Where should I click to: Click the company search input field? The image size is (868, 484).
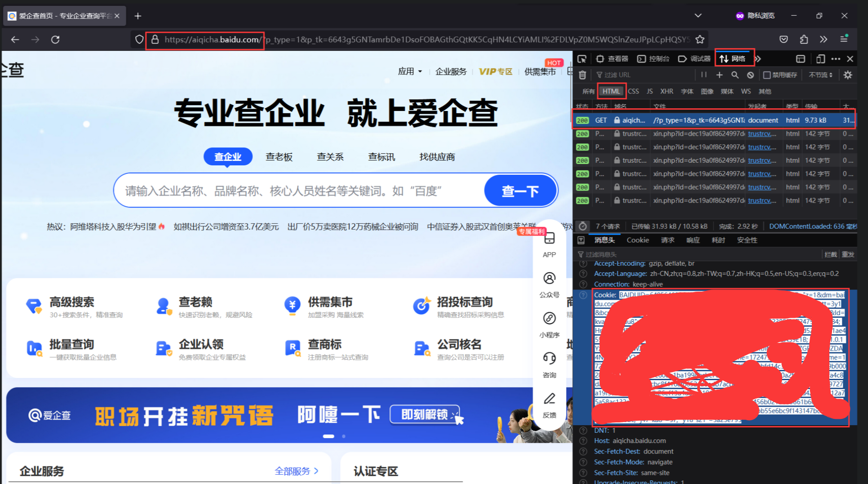292,191
